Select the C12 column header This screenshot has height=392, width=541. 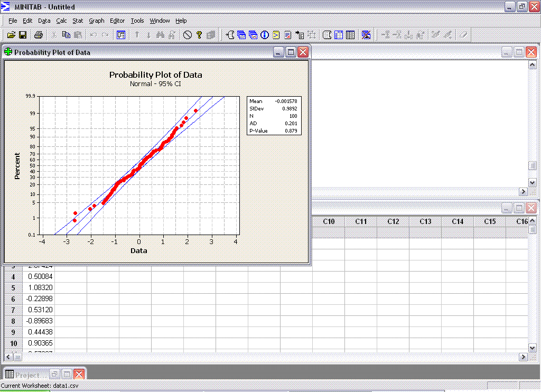pos(393,221)
